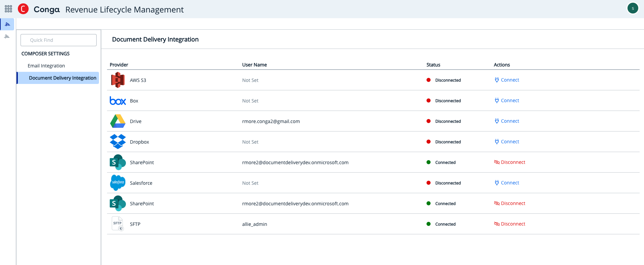Click the Google Drive provider icon

[118, 121]
